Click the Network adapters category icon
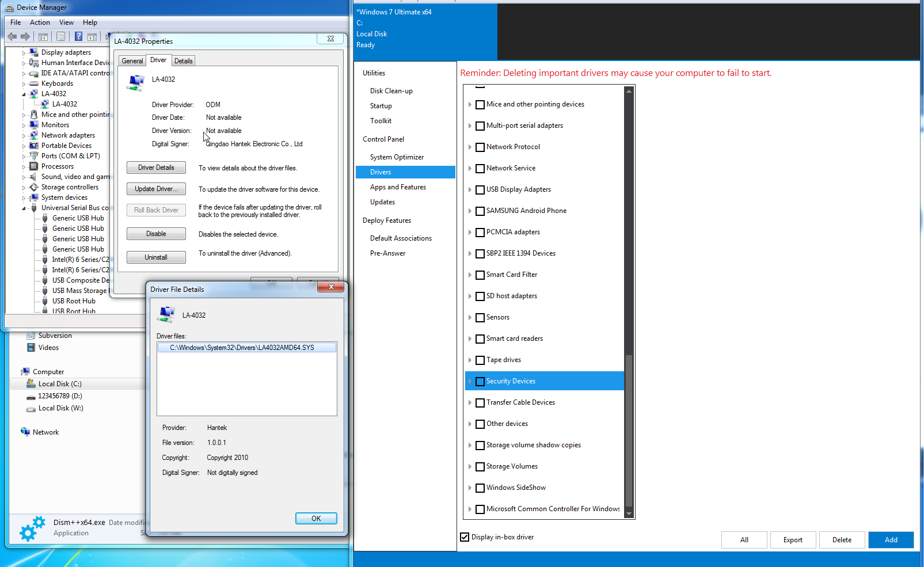Image resolution: width=924 pixels, height=567 pixels. (34, 135)
